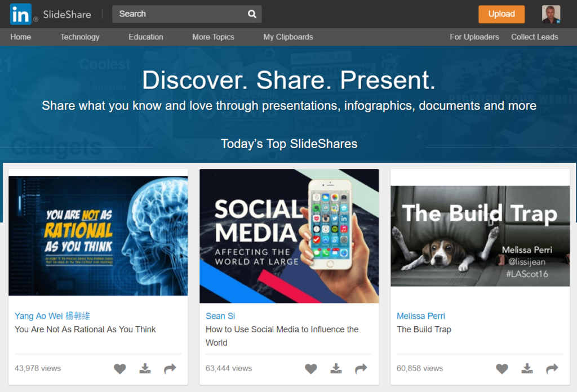Click the 'Share what you know and love' tagline
This screenshot has width=577, height=392.
(289, 106)
